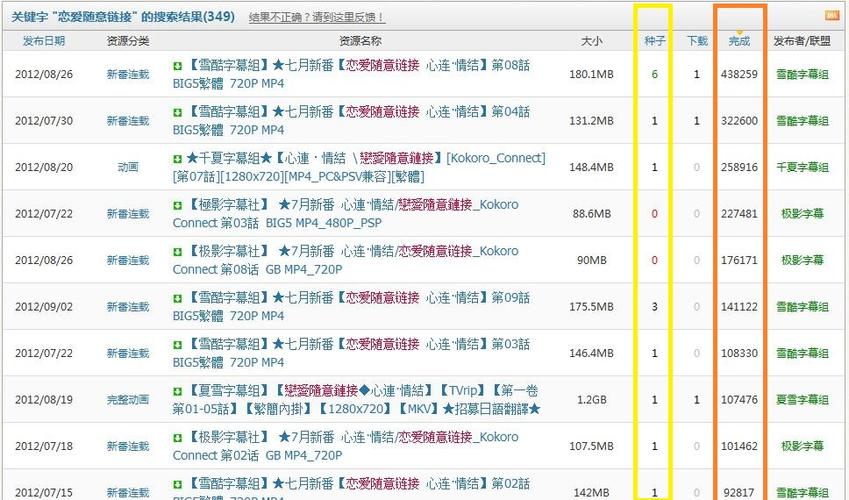Open 雪酷字幕组 第03話 BIG5 720P title
The height and width of the screenshot is (500, 849).
pyautogui.click(x=351, y=353)
